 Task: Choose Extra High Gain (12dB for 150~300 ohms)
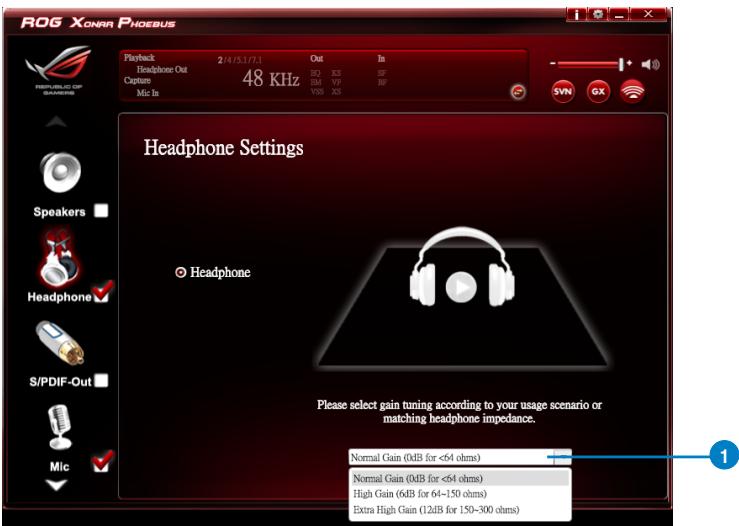(x=460, y=510)
